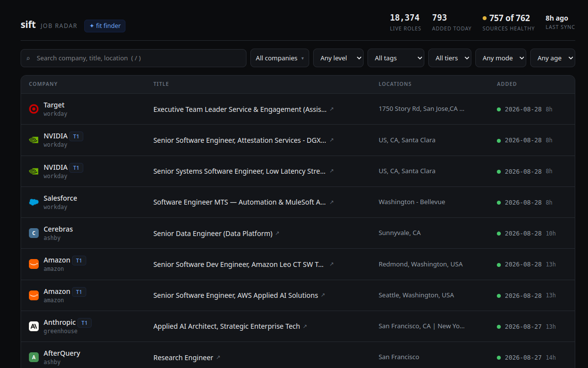Open external link arrow for Research Engineer
588x368 pixels.
coord(219,357)
